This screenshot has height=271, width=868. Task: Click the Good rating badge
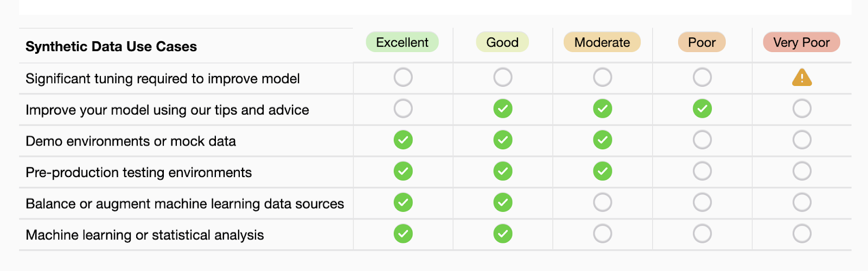tap(502, 42)
